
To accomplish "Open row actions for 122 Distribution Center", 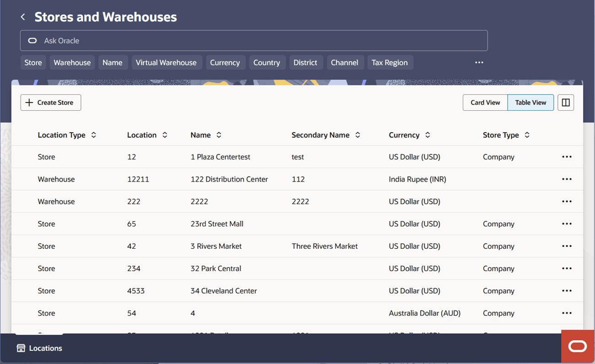I will (x=567, y=179).
